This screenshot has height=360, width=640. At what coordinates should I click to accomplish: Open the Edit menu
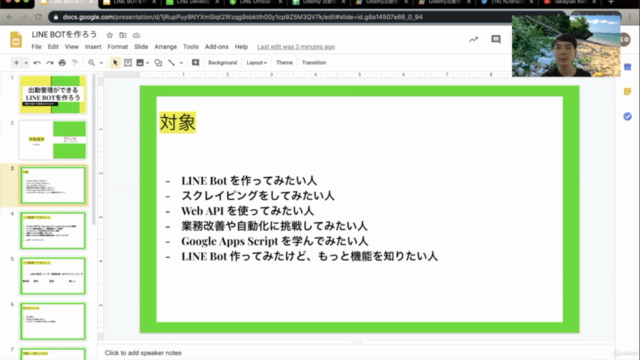coord(53,47)
